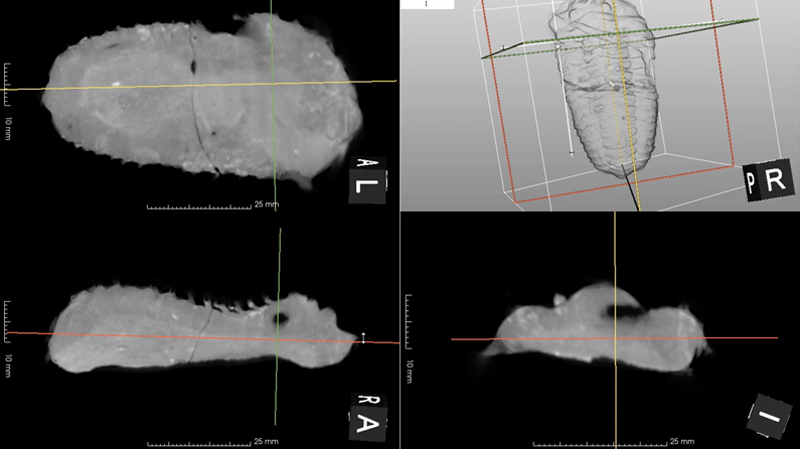Screen dimensions: 800x449
Task: Select the red horizontal line in bottom-right view
Action: tap(500, 339)
